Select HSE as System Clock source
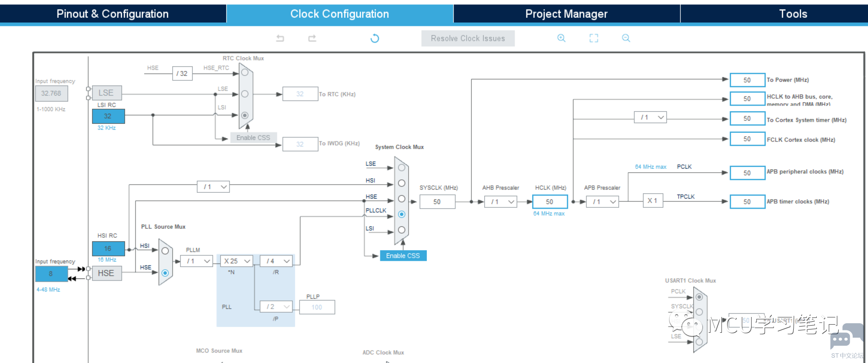 point(401,199)
